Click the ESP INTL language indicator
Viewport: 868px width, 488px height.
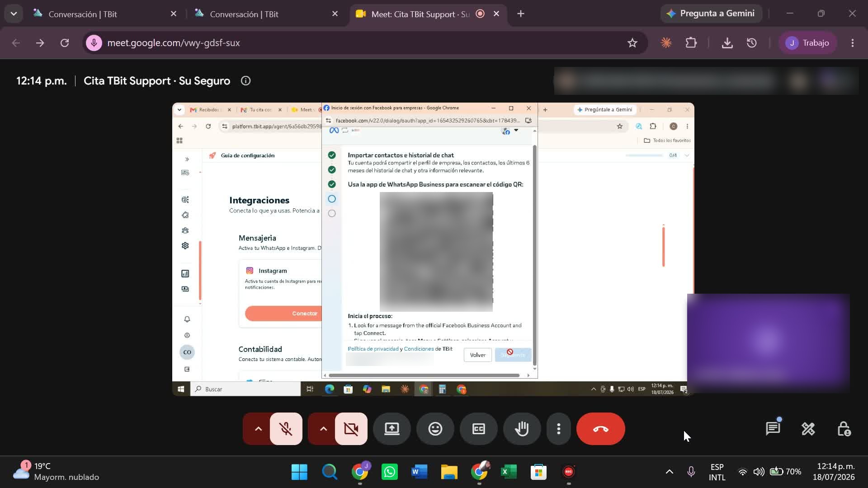[x=717, y=472]
